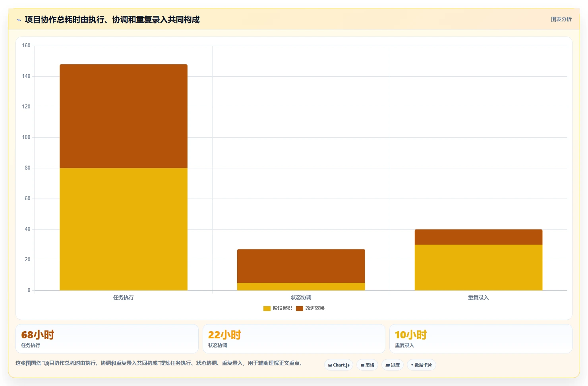Click the 60 y-axis value

point(27,199)
